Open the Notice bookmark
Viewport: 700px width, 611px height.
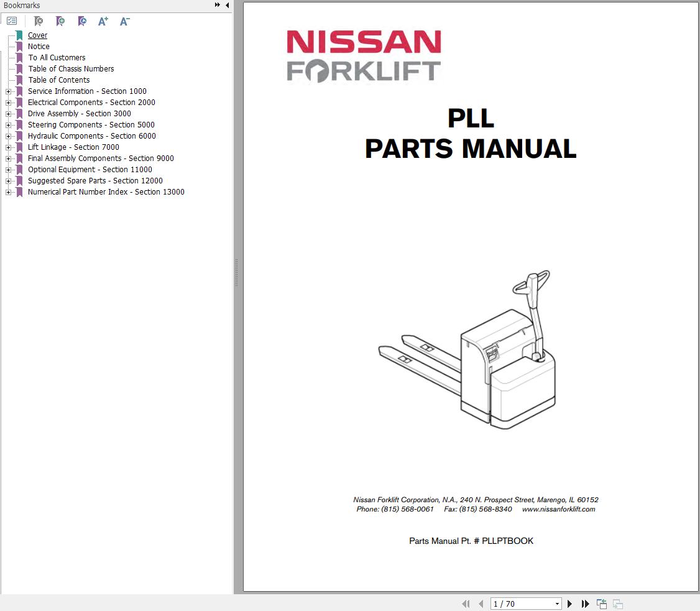pos(39,47)
